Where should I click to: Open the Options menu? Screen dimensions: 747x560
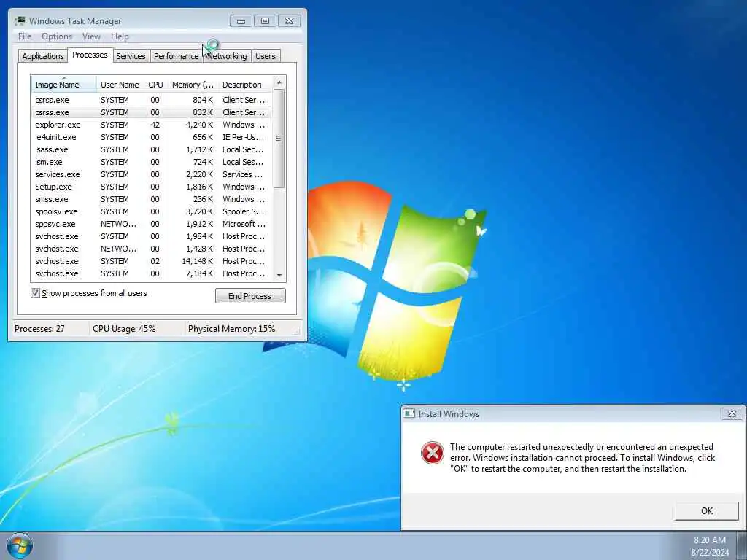pyautogui.click(x=57, y=36)
